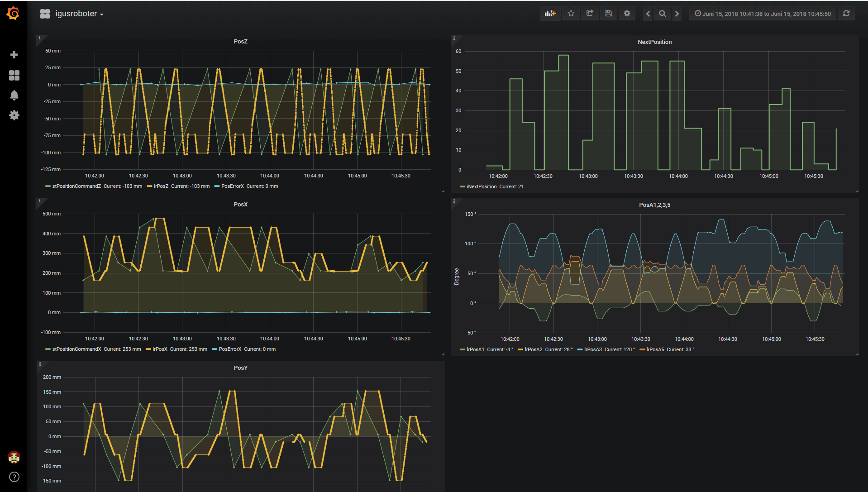Click the PosA1,2,3,5 panel resize handle

pos(857,353)
